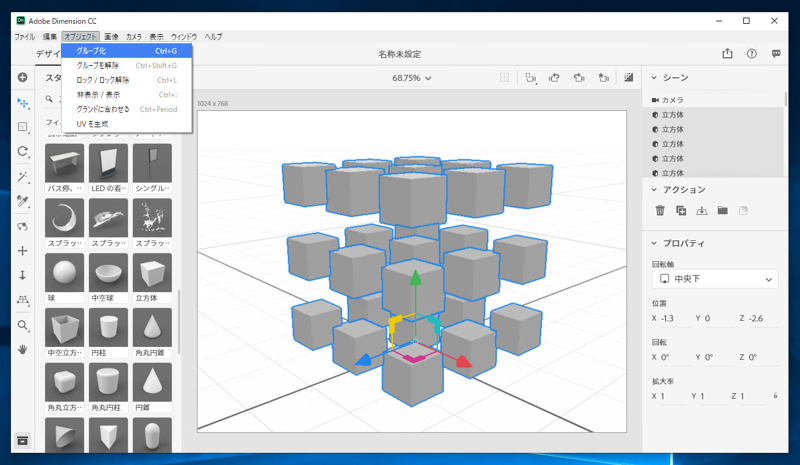Image resolution: width=800 pixels, height=465 pixels.
Task: Click the group folder action icon
Action: click(722, 210)
